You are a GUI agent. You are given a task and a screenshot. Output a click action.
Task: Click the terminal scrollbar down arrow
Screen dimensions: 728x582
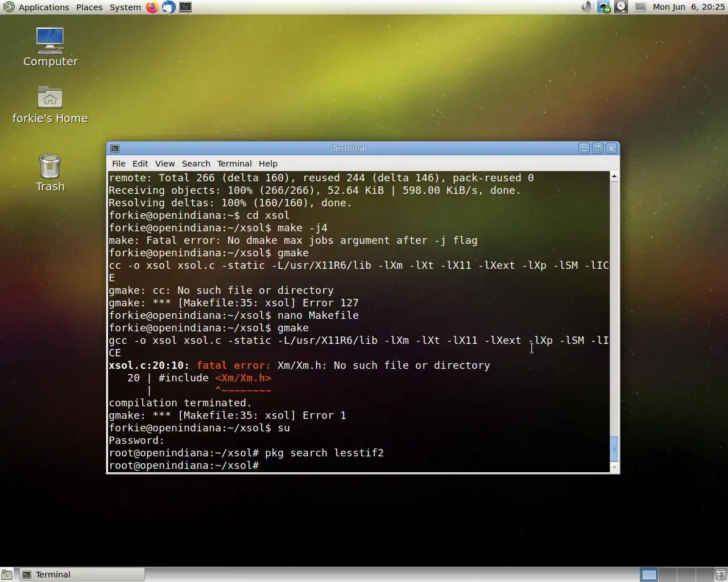click(614, 467)
